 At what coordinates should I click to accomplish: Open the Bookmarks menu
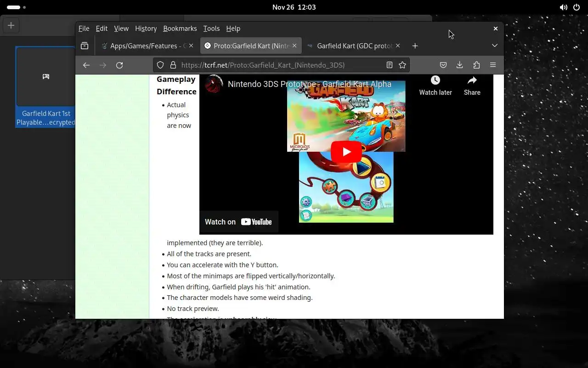[x=180, y=29]
